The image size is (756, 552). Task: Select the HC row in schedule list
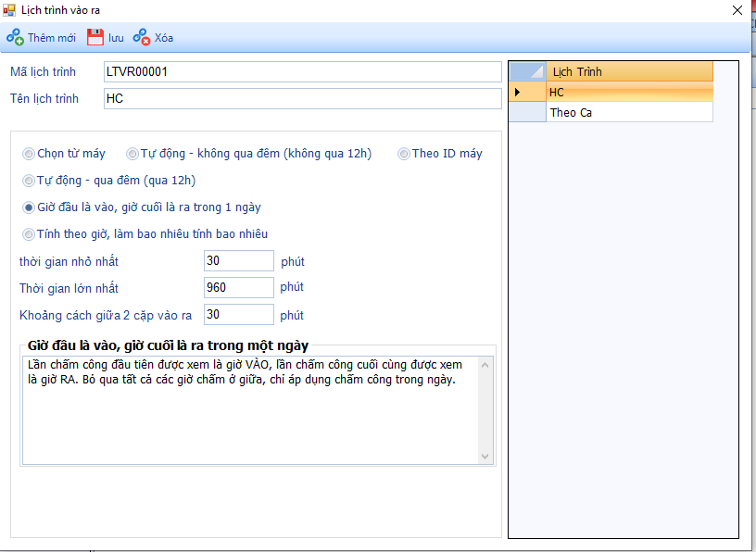point(629,92)
